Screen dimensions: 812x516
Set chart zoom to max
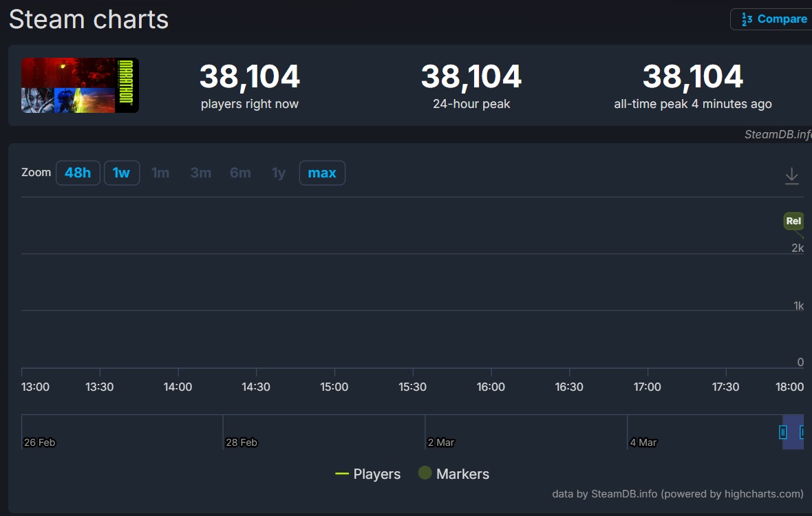322,173
